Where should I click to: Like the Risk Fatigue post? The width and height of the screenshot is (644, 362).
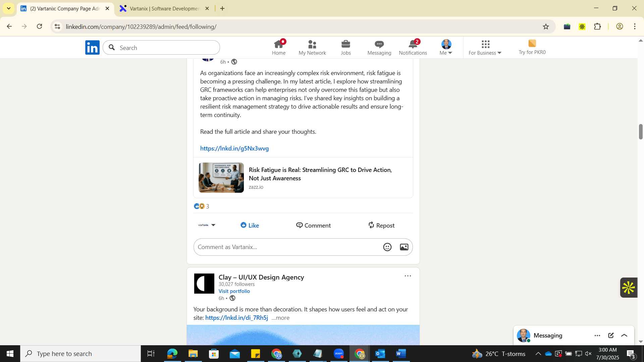click(x=250, y=225)
